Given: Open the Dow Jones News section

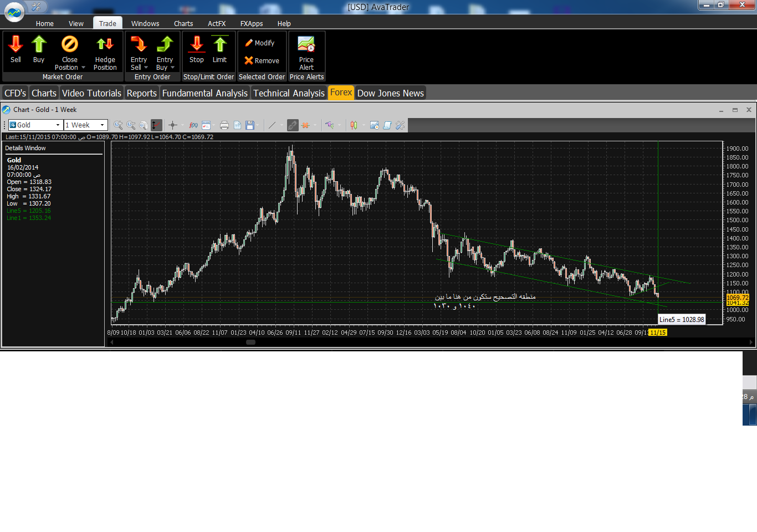Looking at the screenshot, I should 391,93.
